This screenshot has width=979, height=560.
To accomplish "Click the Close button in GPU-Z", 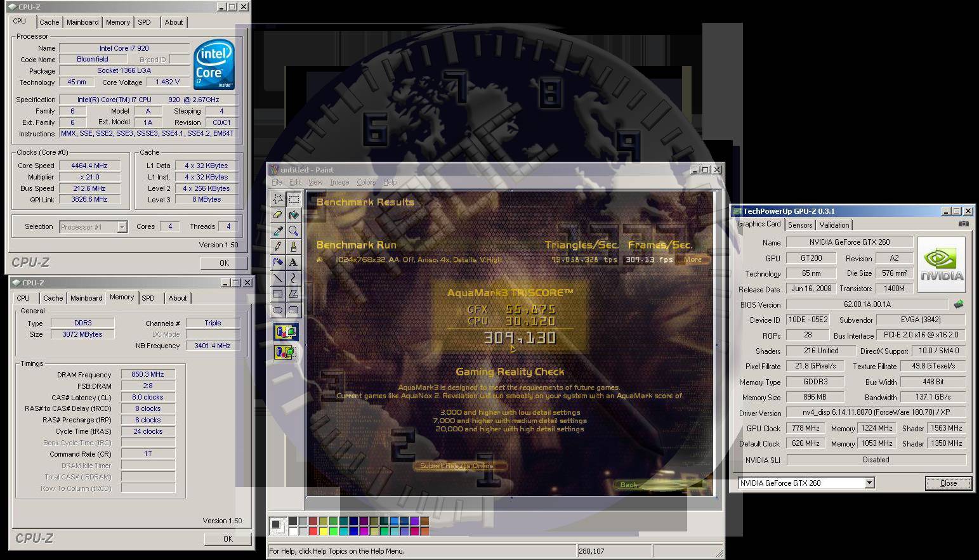I will click(x=949, y=483).
